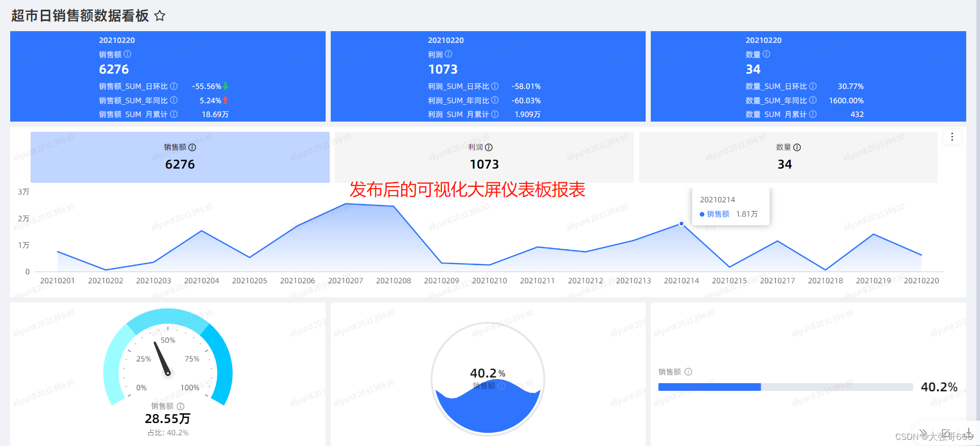This screenshot has width=980, height=446.
Task: Select the 销售额 6276 trend tab
Action: point(180,157)
